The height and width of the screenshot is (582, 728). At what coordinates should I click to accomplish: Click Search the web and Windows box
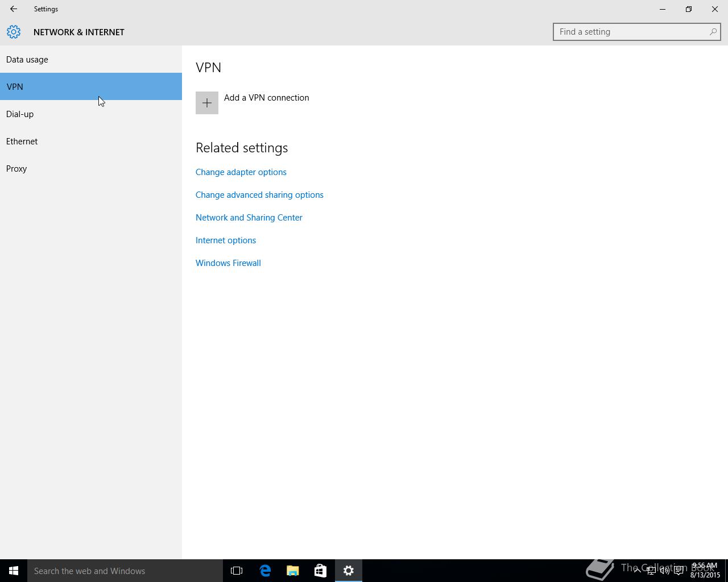click(125, 571)
